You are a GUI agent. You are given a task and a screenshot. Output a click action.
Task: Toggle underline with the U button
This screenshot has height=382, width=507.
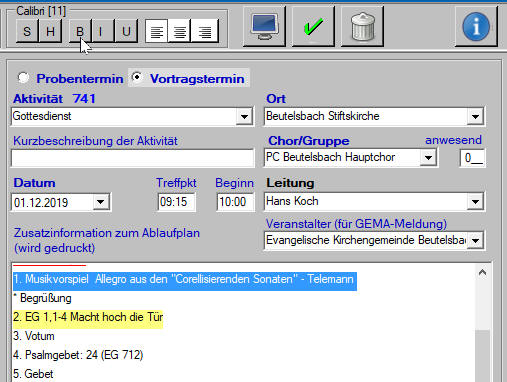126,31
